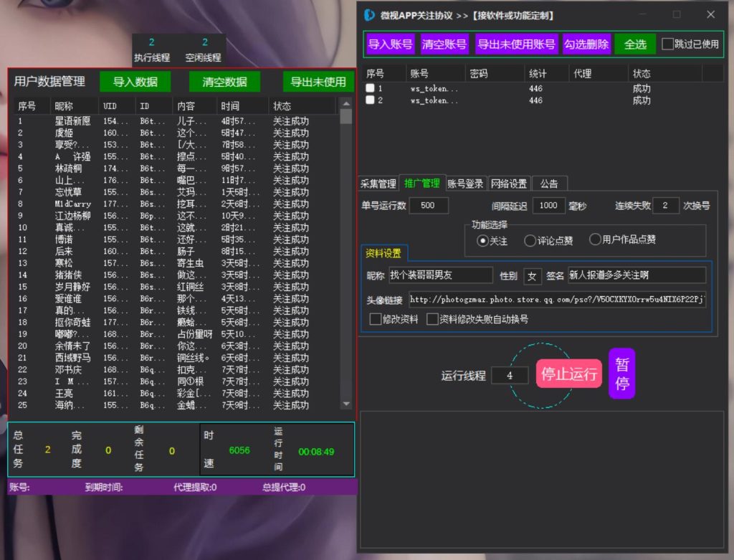Click the 间隔延迟 input field
The height and width of the screenshot is (560, 734).
(548, 206)
